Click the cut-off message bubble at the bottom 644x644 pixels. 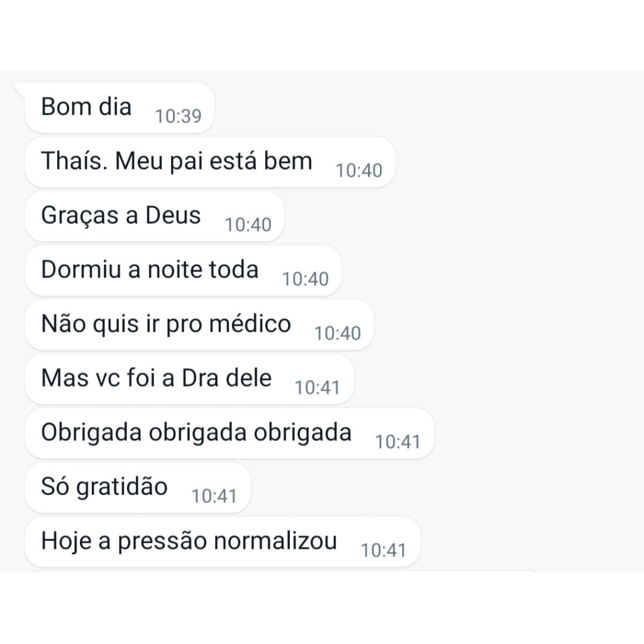click(x=283, y=571)
